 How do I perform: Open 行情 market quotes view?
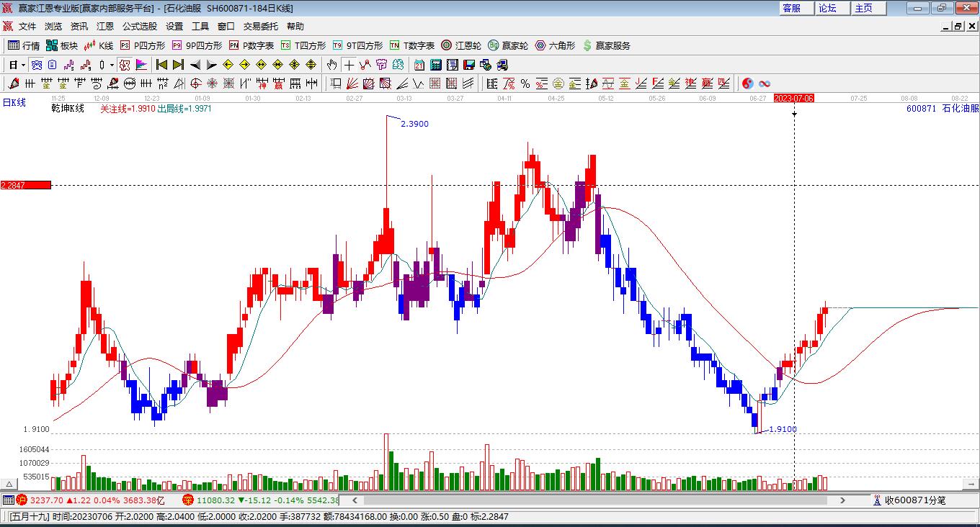pyautogui.click(x=24, y=45)
